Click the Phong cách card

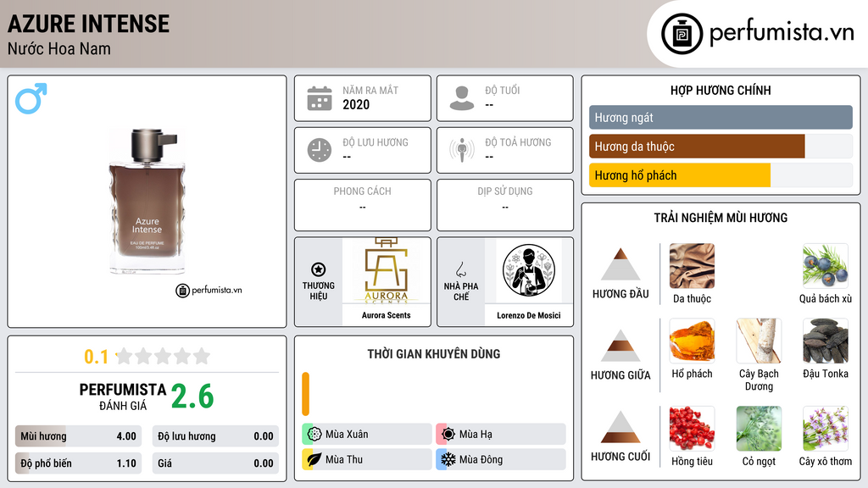tap(363, 205)
